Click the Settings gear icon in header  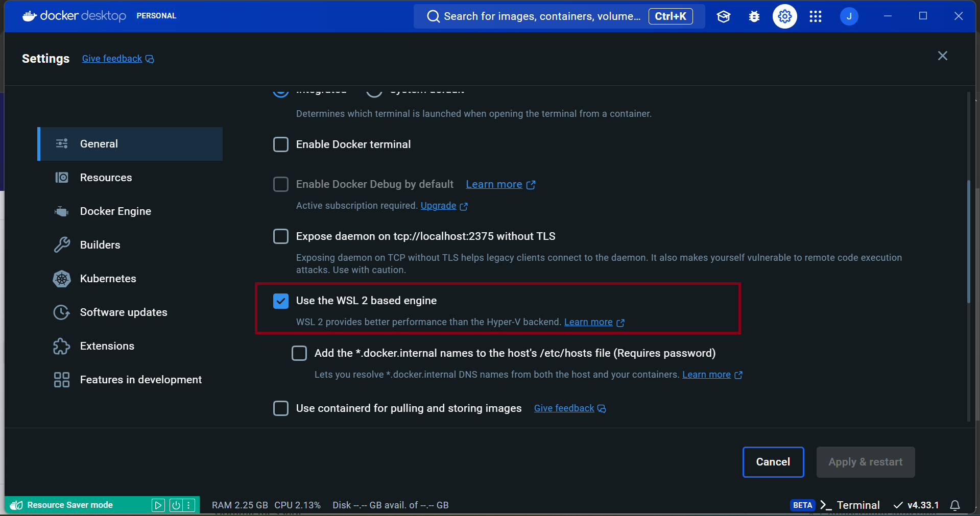coord(784,16)
